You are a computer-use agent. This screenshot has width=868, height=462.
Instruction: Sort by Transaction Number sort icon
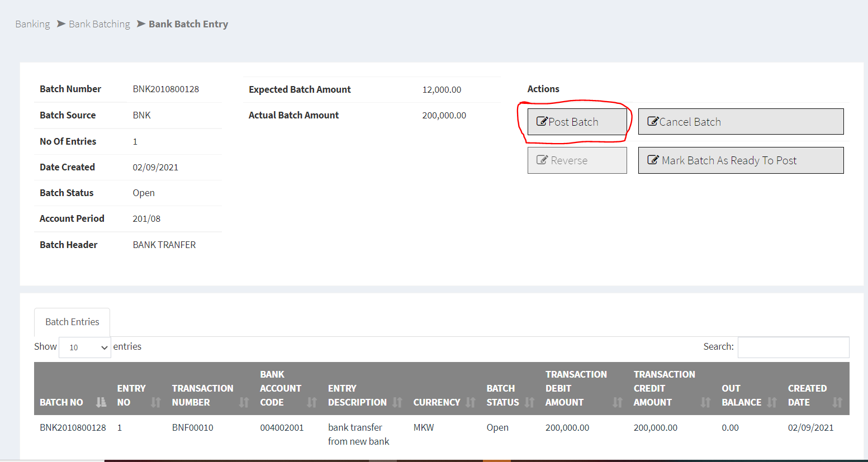point(244,402)
